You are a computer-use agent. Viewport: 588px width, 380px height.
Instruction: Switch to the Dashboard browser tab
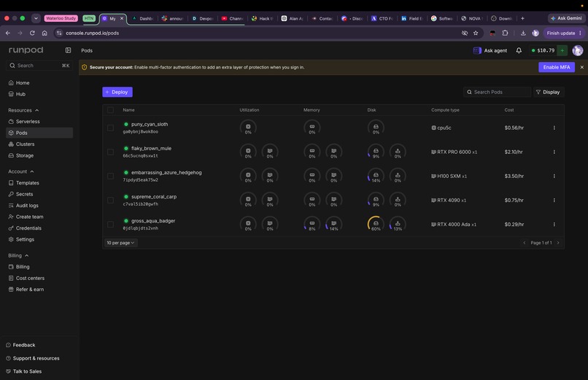[143, 18]
